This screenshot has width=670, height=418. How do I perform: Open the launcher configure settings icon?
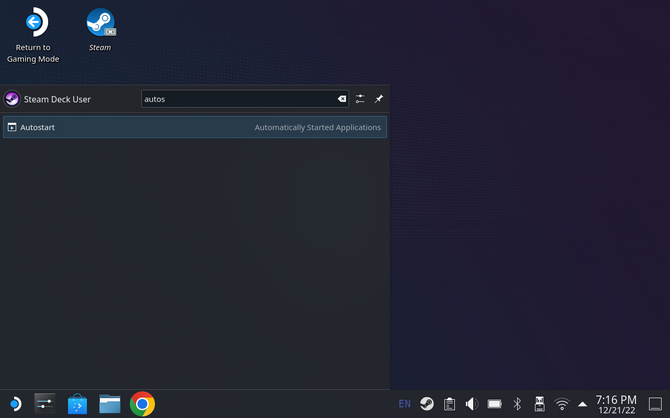coord(360,99)
